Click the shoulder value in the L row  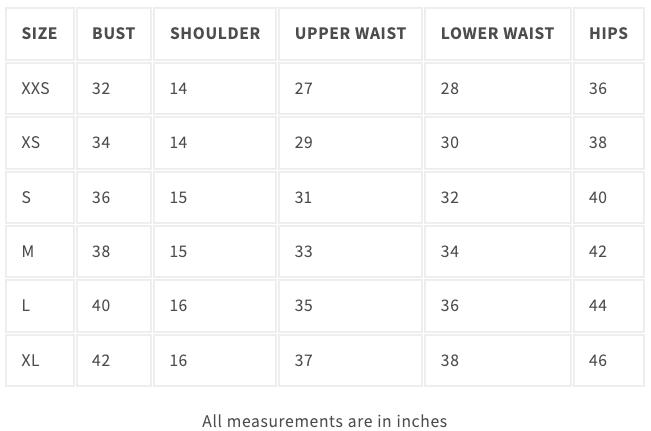click(x=178, y=305)
